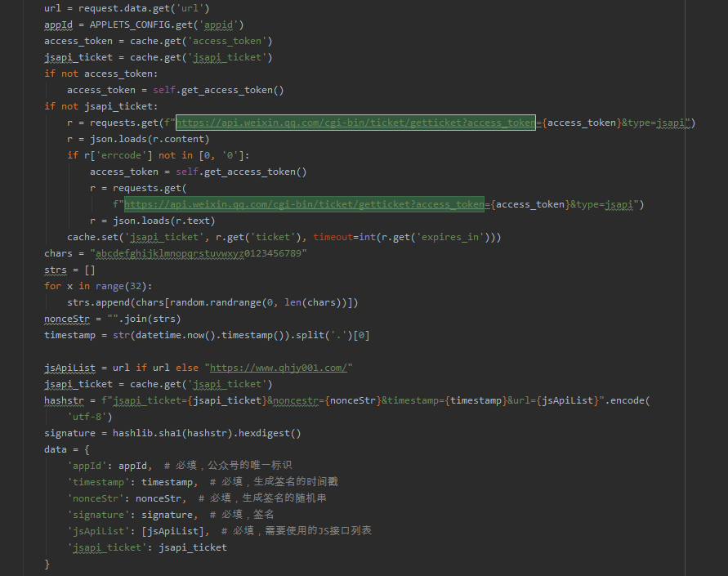Click the closing brace of the data dict
This screenshot has width=728, height=576.
click(x=47, y=564)
